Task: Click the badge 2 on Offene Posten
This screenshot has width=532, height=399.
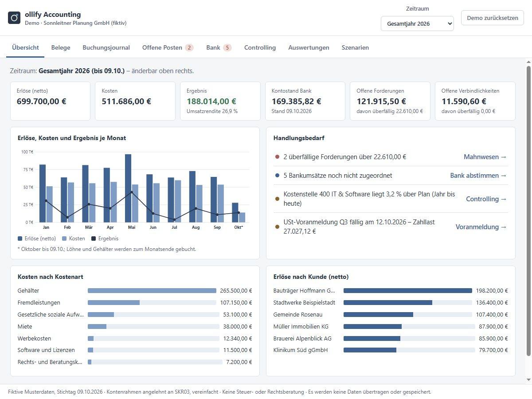Action: (189, 47)
